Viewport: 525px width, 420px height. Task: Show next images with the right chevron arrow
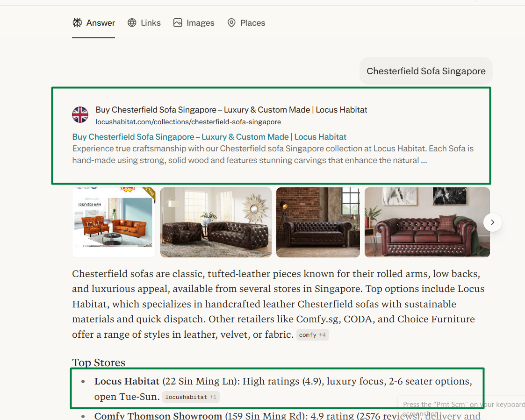(493, 222)
